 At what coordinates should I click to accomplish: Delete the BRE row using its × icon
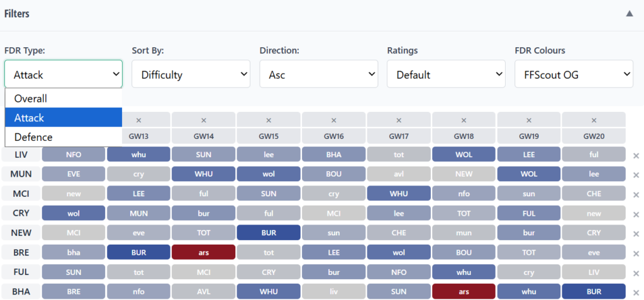[636, 253]
